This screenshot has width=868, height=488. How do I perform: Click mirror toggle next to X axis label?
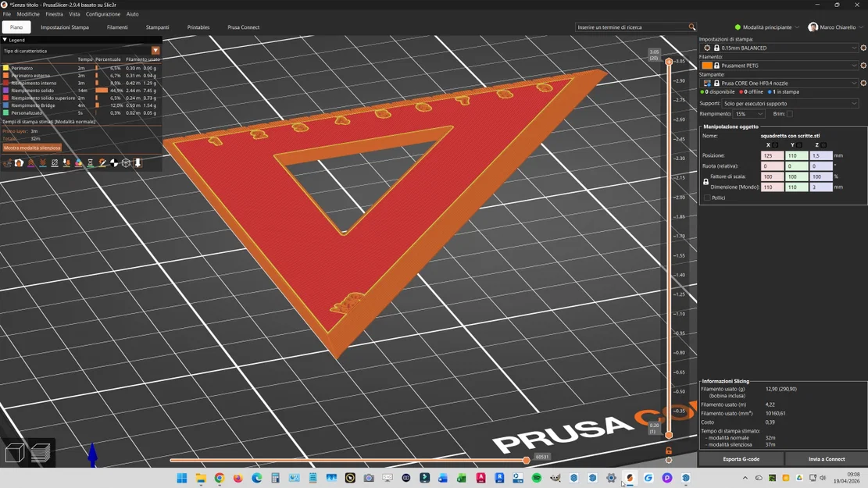[x=776, y=145]
